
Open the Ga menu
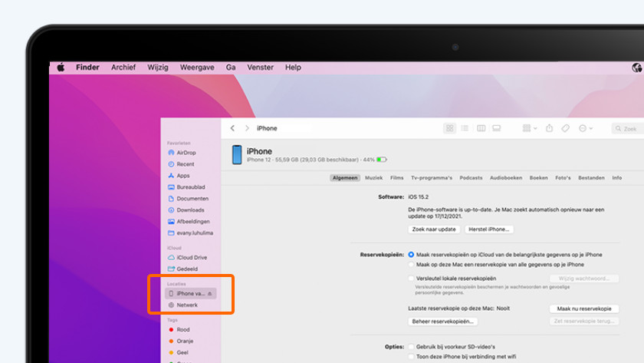231,68
